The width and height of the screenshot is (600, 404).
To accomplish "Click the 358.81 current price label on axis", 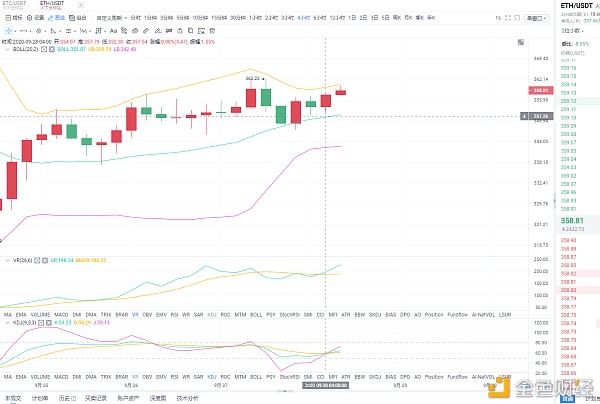I will coord(541,90).
